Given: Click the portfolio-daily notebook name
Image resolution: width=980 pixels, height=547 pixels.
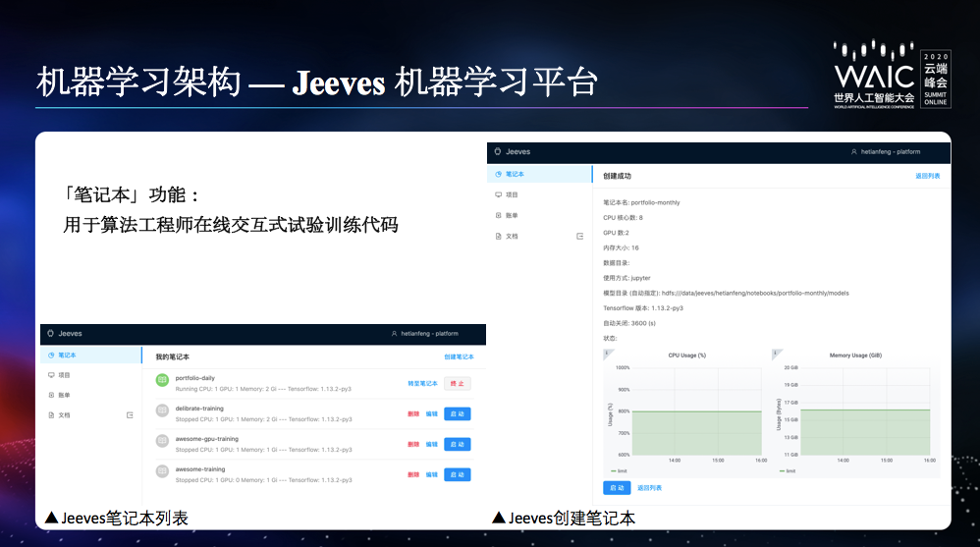Looking at the screenshot, I should [x=195, y=378].
